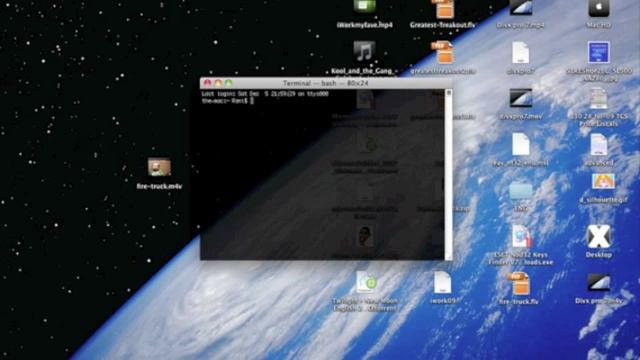Select the ESET Nod32 Keys Finder exe icon
640x360 pixels.
(x=521, y=237)
